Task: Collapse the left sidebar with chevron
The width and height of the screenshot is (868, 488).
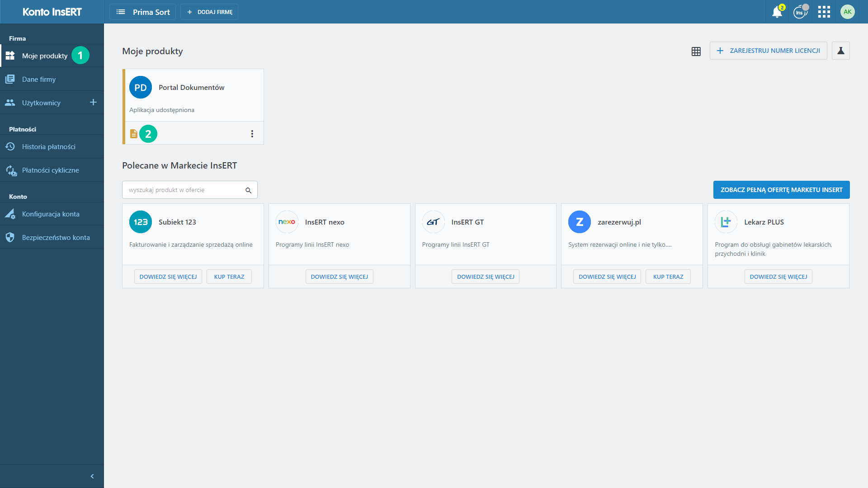Action: (x=92, y=476)
